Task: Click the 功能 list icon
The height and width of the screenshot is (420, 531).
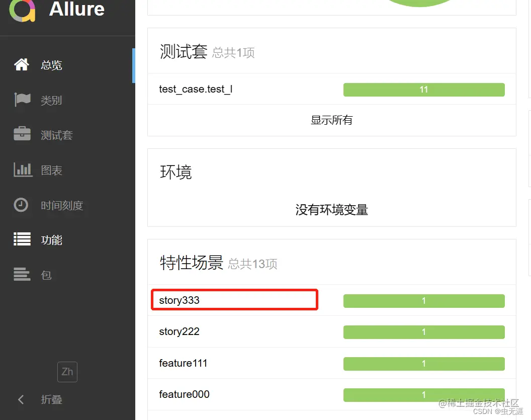Action: pos(22,239)
